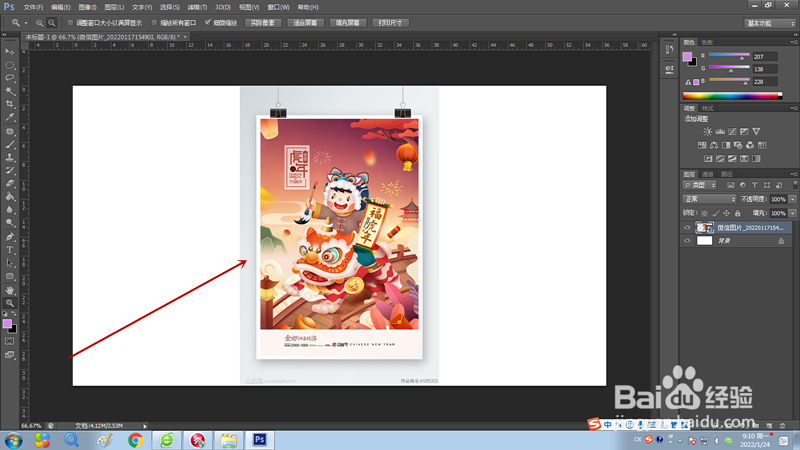Viewport: 800px width, 450px height.
Task: Toggle pixel layer filter
Action: click(x=731, y=185)
